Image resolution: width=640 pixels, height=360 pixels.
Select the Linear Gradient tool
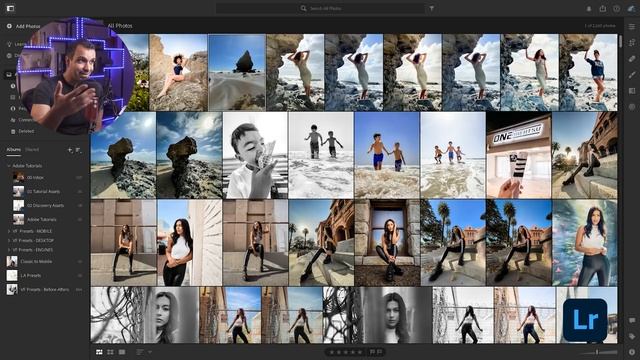point(632,91)
